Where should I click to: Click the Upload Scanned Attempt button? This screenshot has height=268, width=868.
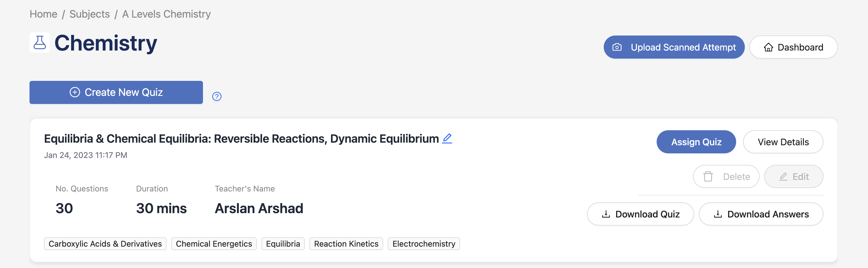click(674, 47)
